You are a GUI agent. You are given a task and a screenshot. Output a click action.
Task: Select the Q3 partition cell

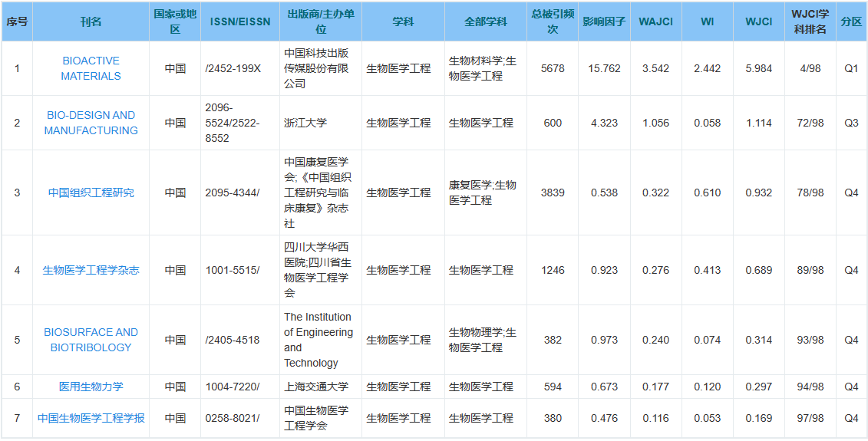851,123
